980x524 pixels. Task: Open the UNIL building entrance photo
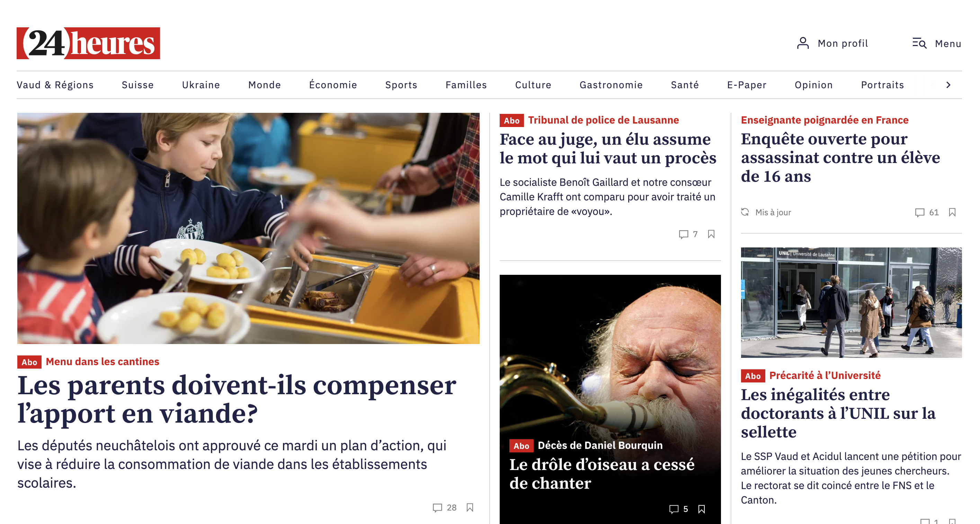851,303
